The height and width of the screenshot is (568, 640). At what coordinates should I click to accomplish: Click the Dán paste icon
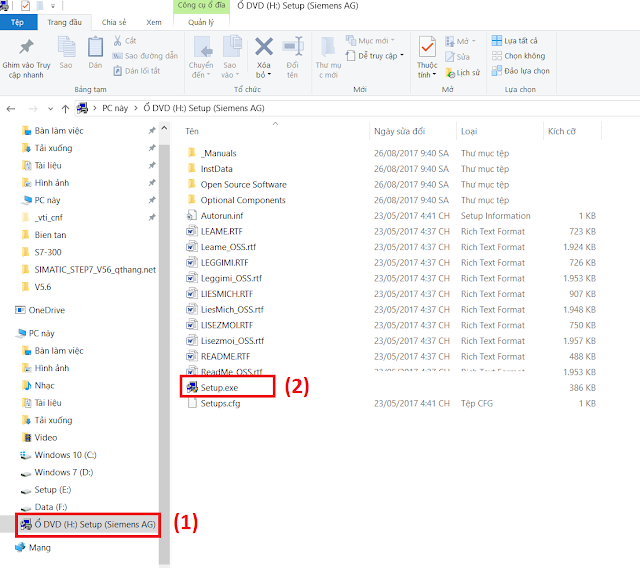tap(95, 47)
